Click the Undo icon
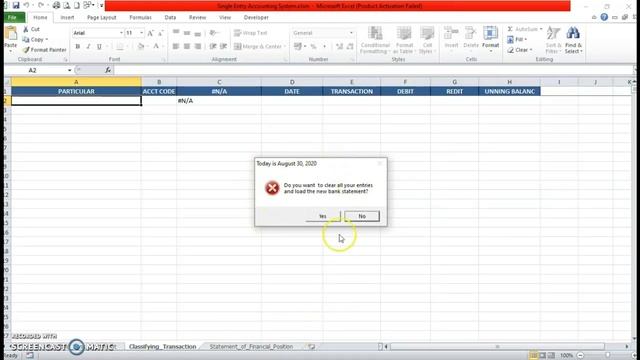This screenshot has height=360, width=640. click(26, 6)
